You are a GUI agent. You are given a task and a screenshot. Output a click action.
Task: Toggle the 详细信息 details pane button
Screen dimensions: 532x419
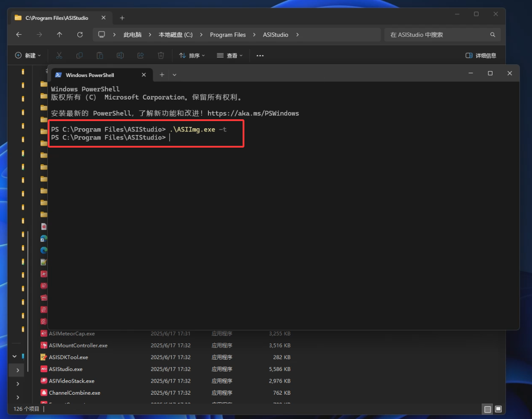pos(481,55)
